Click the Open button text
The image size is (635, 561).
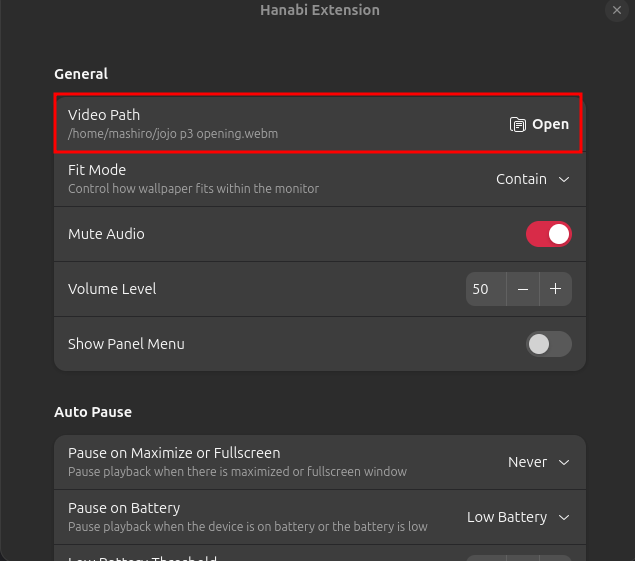[550, 125]
